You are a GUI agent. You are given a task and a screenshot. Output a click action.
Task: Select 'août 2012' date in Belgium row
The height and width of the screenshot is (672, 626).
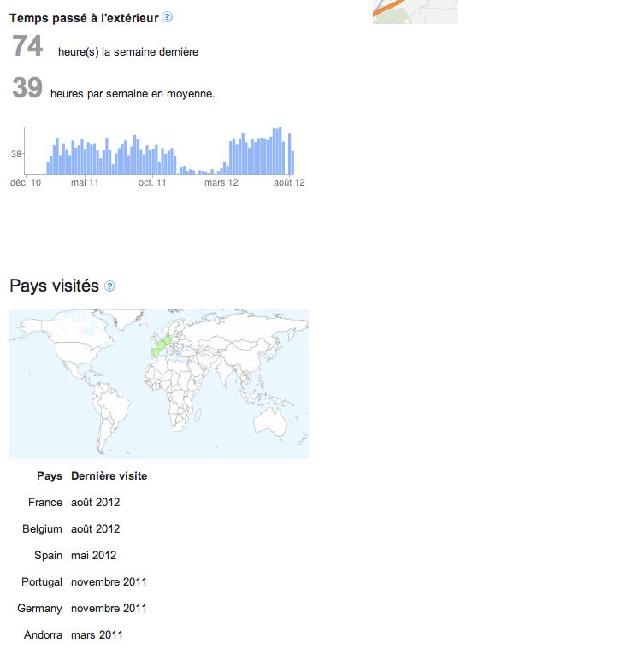pos(96,529)
